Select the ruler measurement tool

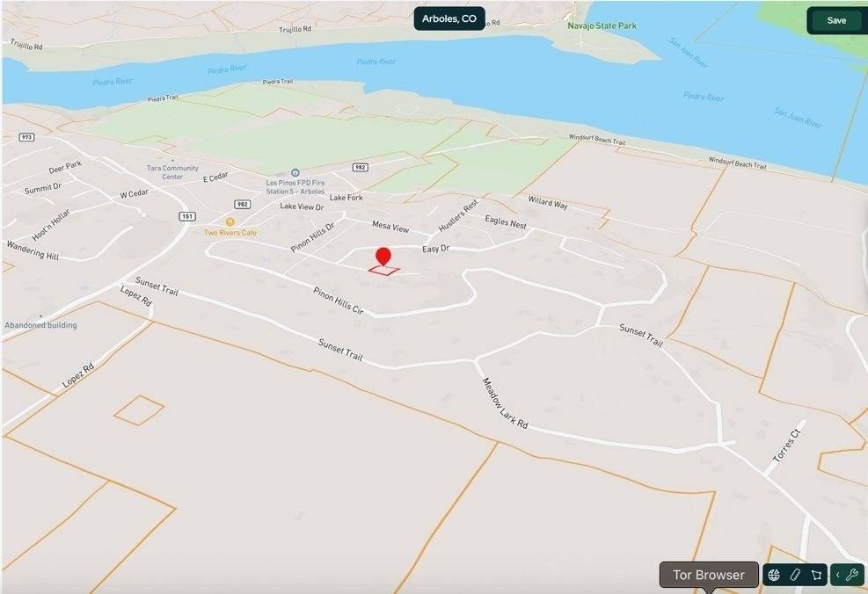(795, 576)
